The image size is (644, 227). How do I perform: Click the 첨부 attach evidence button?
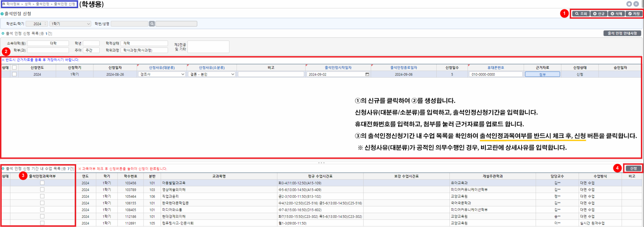tap(542, 75)
